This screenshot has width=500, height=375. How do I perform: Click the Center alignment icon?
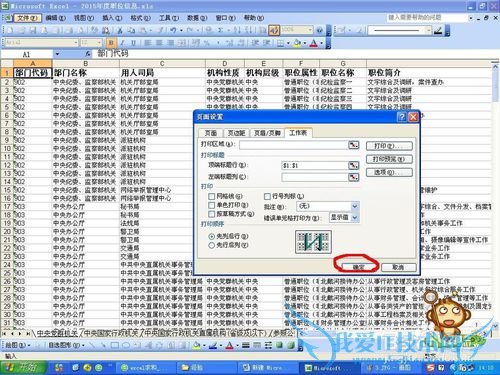pyautogui.click(x=159, y=43)
